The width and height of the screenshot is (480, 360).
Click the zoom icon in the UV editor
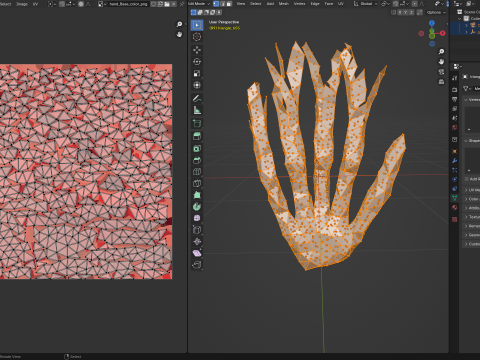[179, 24]
